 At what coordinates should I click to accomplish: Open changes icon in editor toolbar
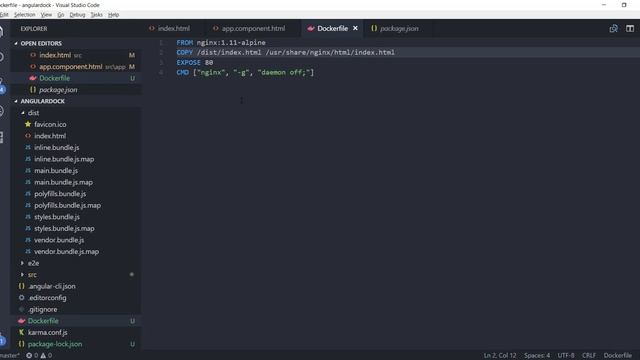[x=613, y=29]
